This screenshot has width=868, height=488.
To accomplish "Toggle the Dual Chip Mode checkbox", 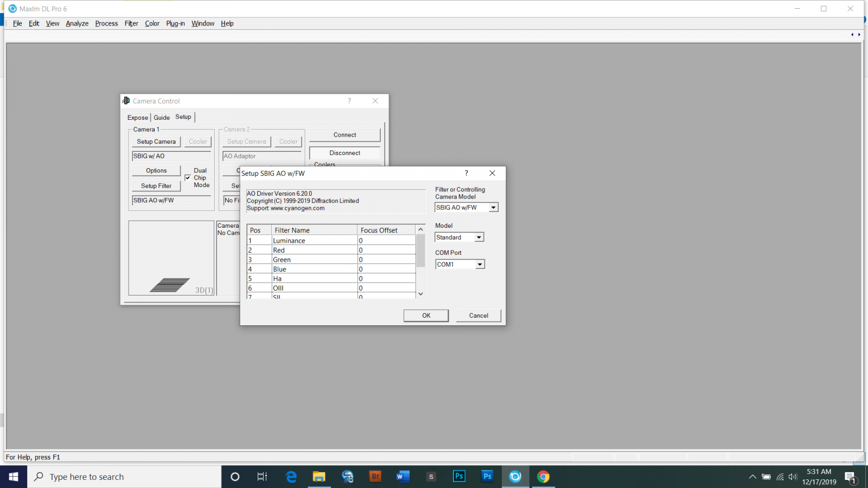I will pos(188,178).
